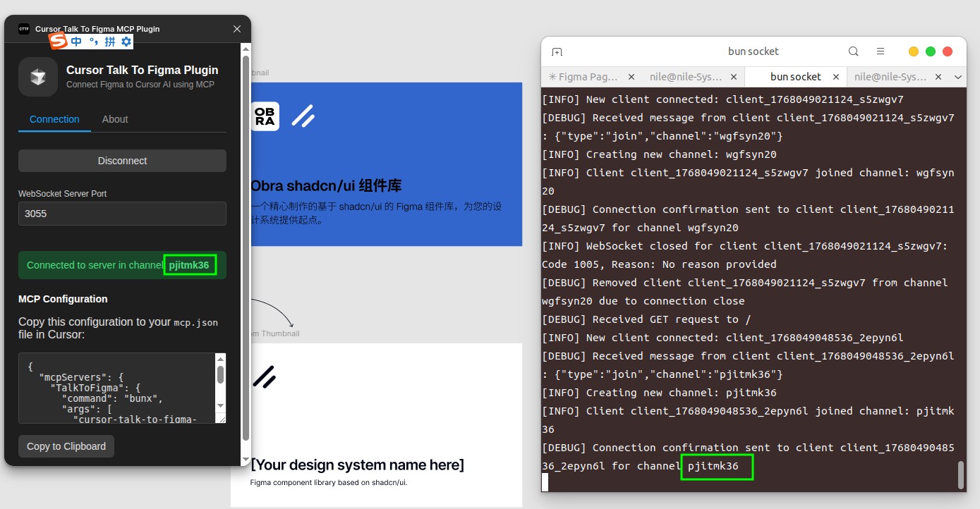The width and height of the screenshot is (980, 509).
Task: Click the WebSocket Server Port field
Action: pos(122,214)
